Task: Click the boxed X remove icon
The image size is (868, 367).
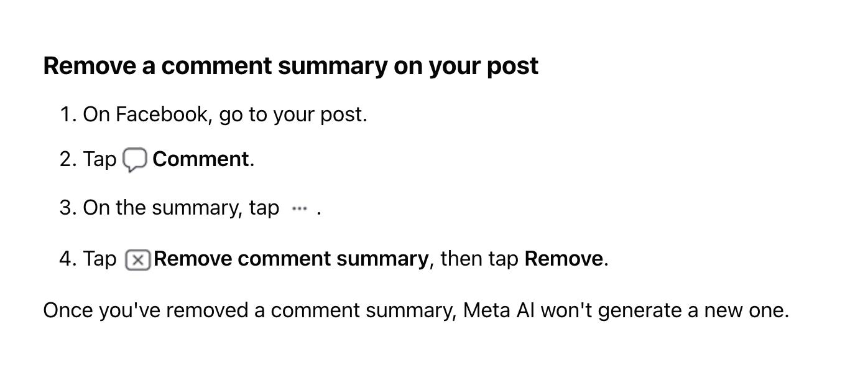Action: pos(138,260)
